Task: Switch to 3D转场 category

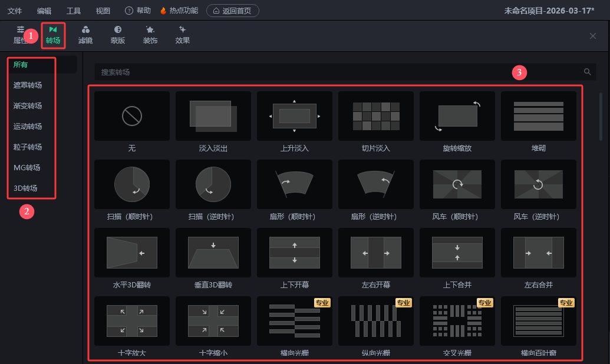Action: (x=25, y=188)
